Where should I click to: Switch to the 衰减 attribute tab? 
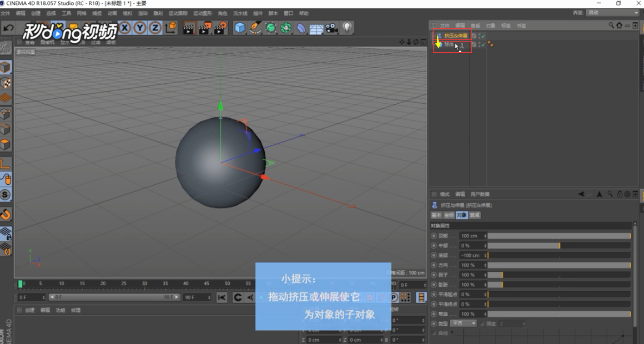[475, 215]
